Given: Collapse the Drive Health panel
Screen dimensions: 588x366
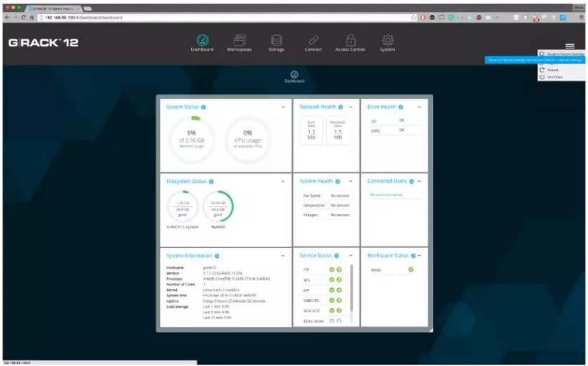Looking at the screenshot, I should 419,107.
